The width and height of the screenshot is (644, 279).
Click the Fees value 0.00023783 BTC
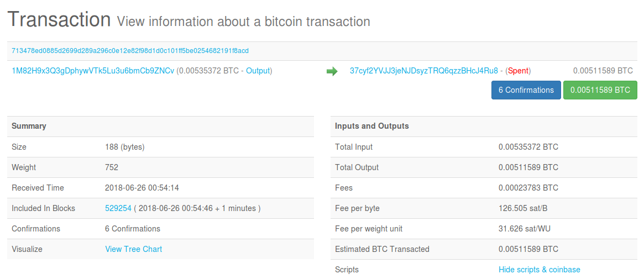point(528,188)
